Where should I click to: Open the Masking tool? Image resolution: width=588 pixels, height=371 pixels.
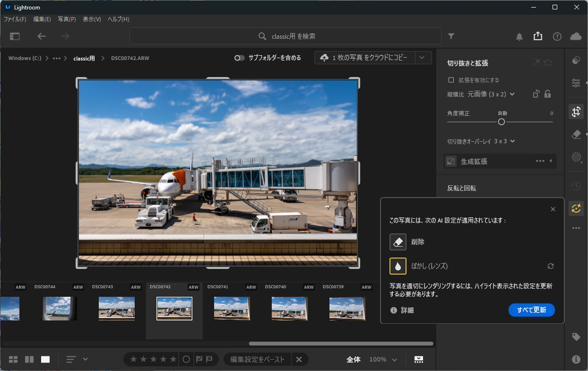click(576, 157)
